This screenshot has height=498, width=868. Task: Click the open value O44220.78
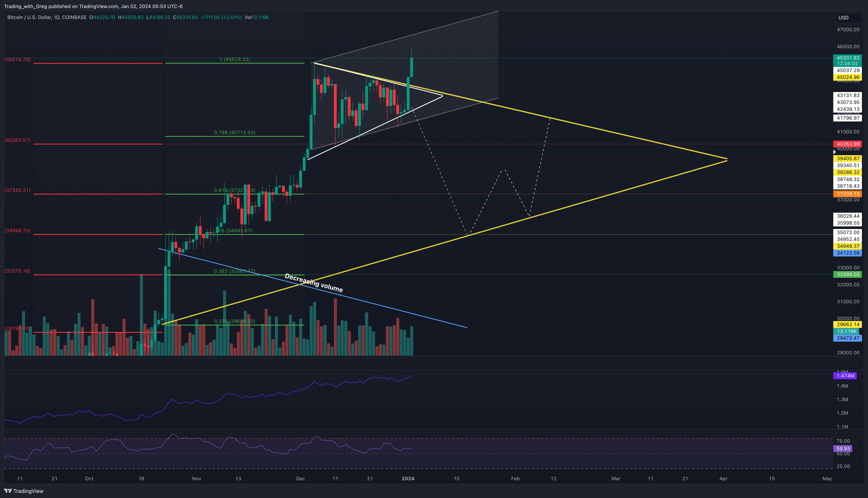point(102,17)
